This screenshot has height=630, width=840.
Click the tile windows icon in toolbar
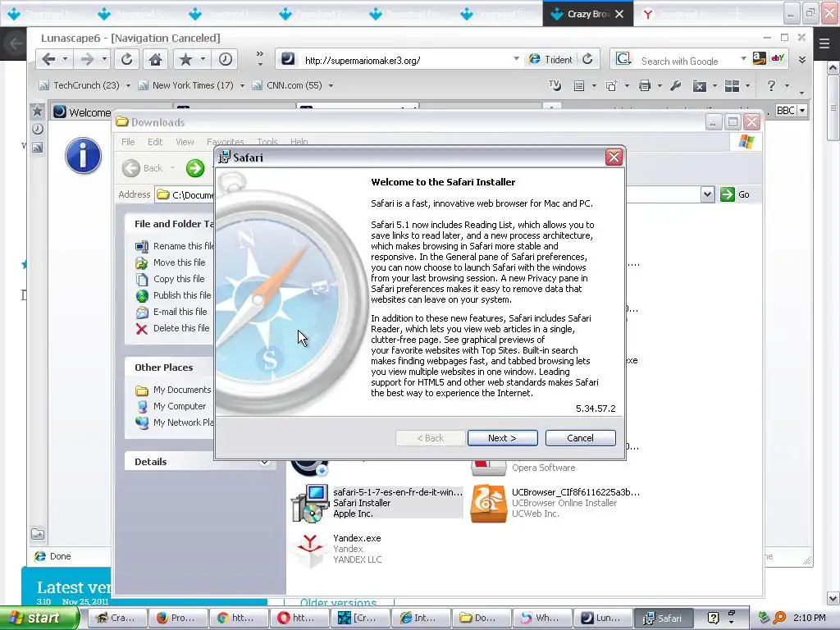pyautogui.click(x=732, y=85)
